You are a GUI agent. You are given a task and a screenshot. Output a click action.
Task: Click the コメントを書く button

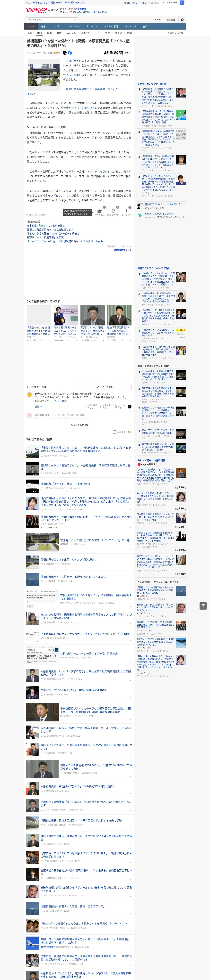pyautogui.click(x=105, y=387)
